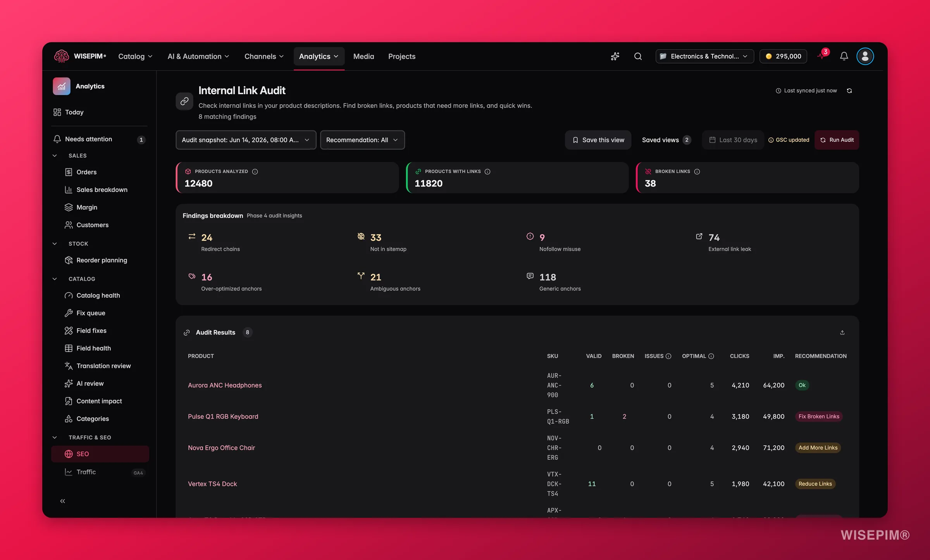Viewport: 930px width, 560px height.
Task: Click the info icon beside Products With Links
Action: (487, 172)
